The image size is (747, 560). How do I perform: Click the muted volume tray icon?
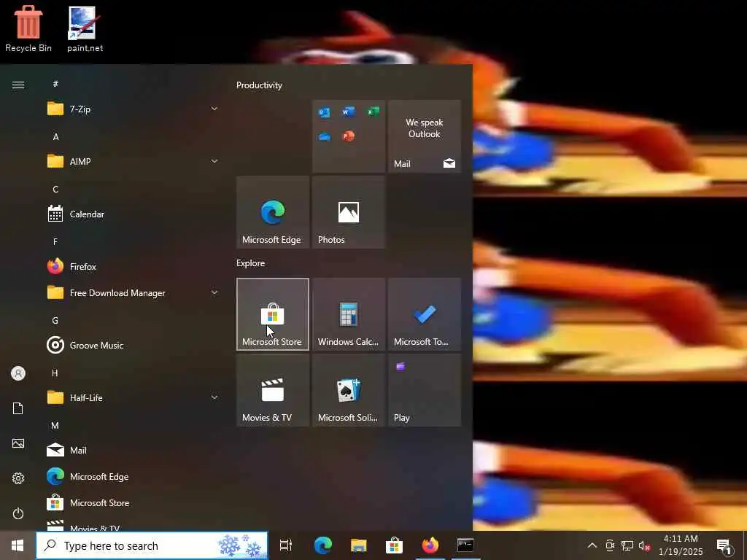pyautogui.click(x=645, y=545)
